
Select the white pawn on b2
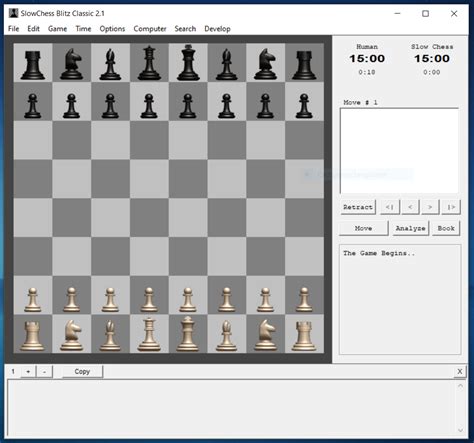point(71,300)
